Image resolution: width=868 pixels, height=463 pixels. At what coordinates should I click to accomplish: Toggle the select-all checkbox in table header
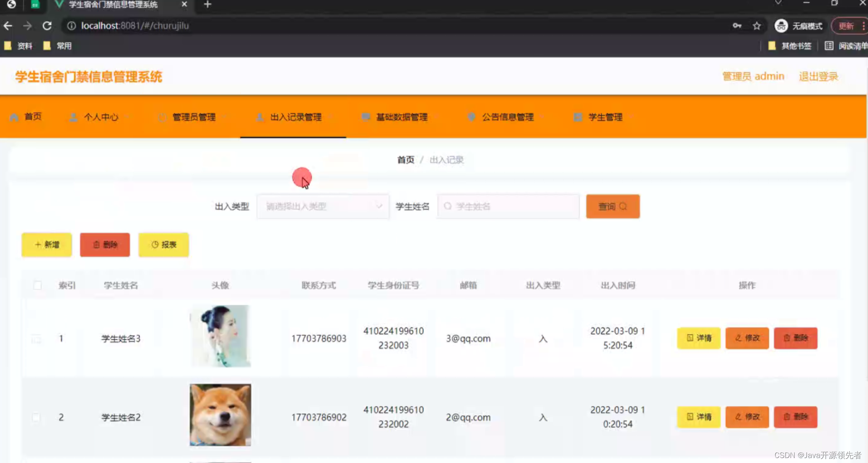[x=37, y=285]
